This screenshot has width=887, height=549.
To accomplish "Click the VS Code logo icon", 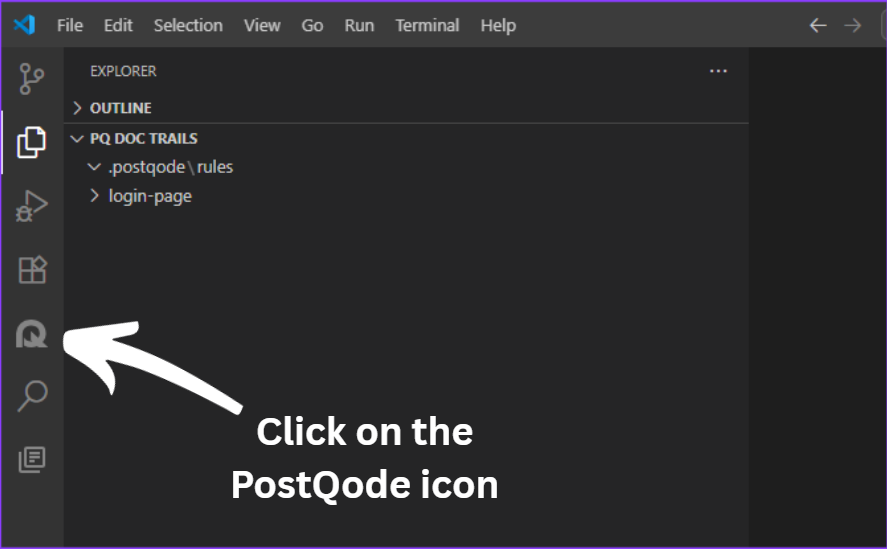I will click(x=24, y=25).
